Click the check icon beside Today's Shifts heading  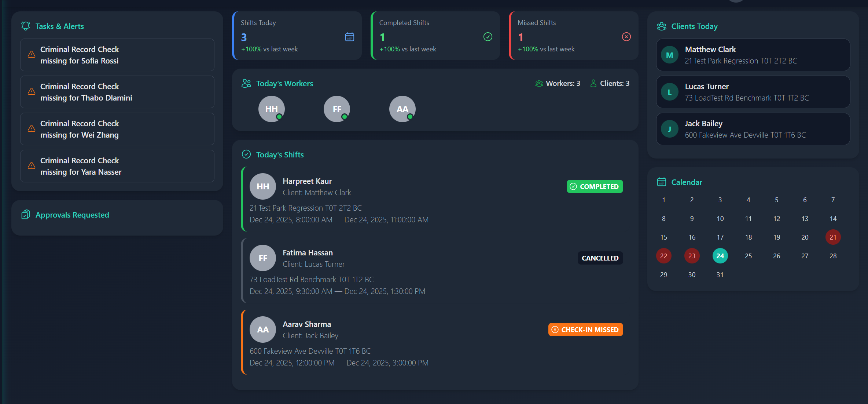coord(246,154)
